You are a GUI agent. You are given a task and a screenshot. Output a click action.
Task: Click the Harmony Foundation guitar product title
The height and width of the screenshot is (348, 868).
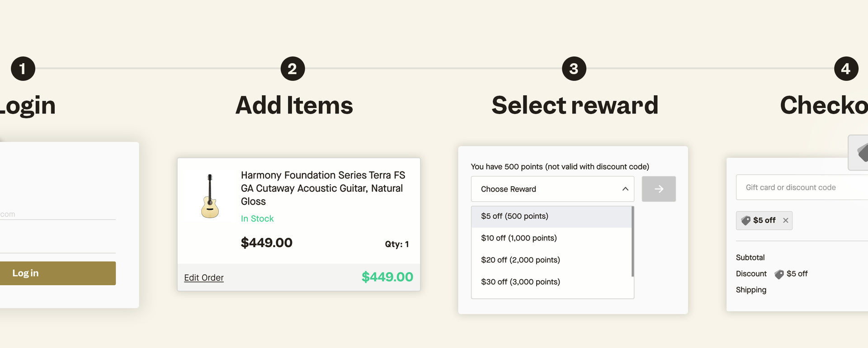tap(323, 188)
